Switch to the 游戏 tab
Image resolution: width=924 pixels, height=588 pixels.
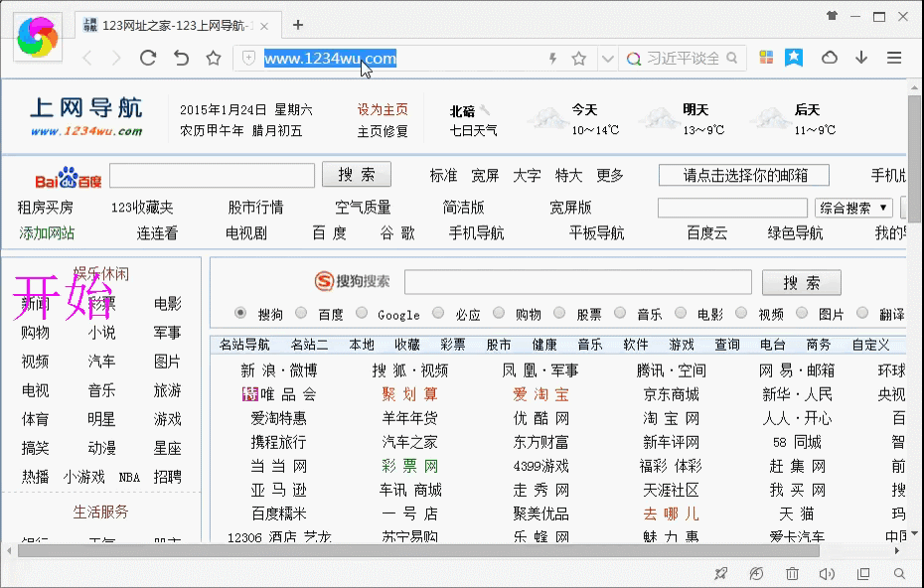[682, 345]
